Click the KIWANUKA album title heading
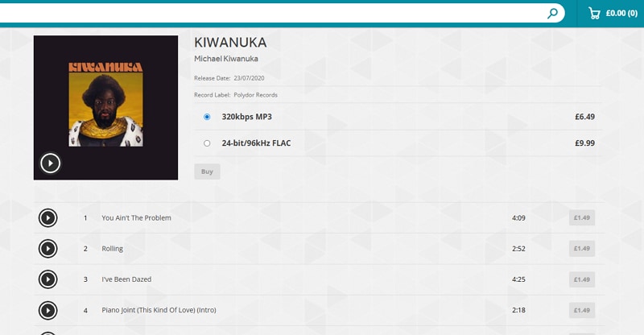Image resolution: width=644 pixels, height=335 pixels. [230, 43]
